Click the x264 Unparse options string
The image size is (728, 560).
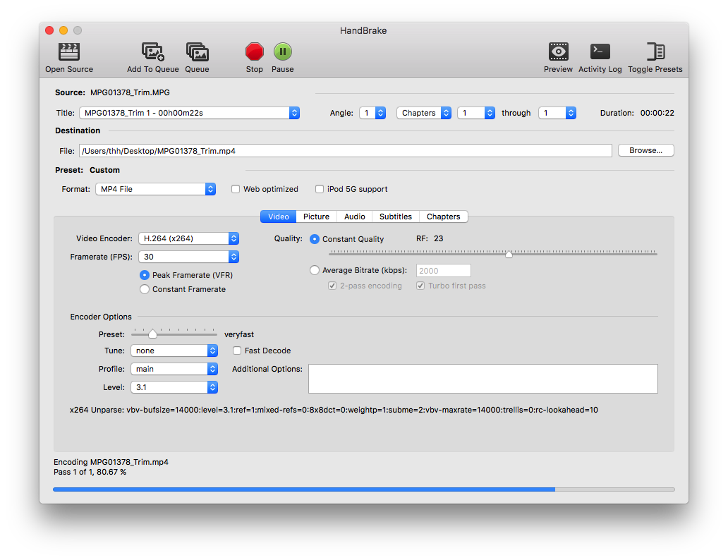click(x=334, y=410)
